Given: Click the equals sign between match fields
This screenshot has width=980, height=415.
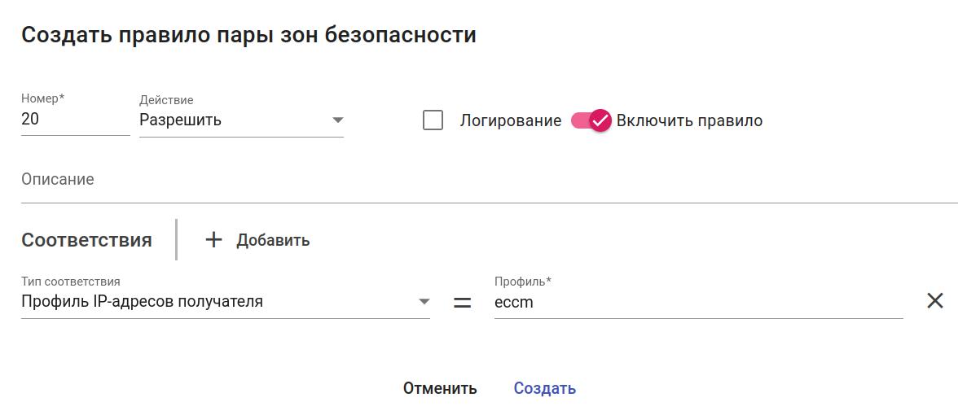Looking at the screenshot, I should [x=462, y=302].
